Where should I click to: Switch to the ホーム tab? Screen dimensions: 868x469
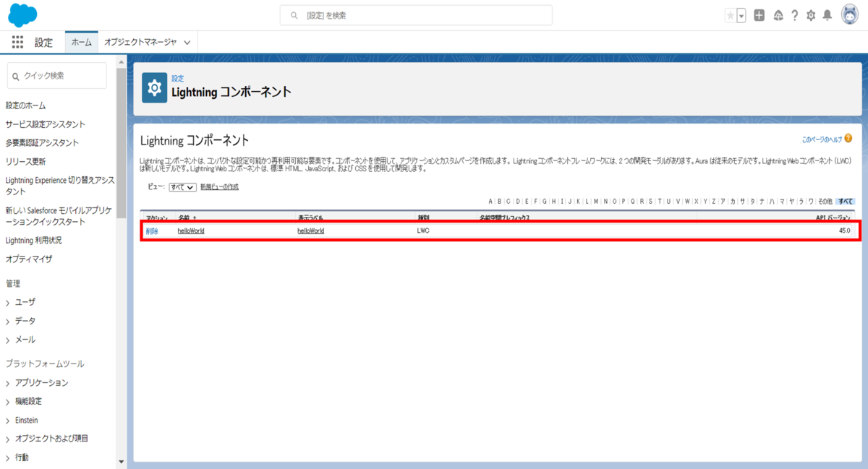tap(81, 42)
